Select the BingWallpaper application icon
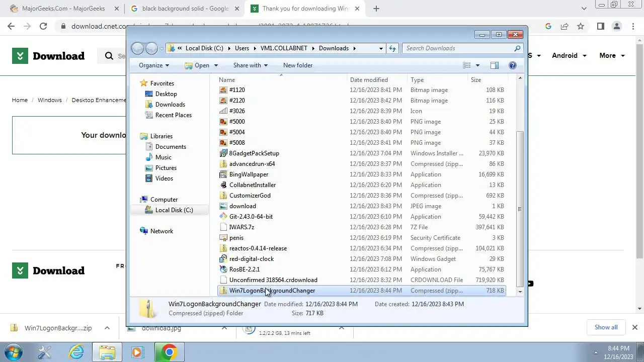 (224, 174)
